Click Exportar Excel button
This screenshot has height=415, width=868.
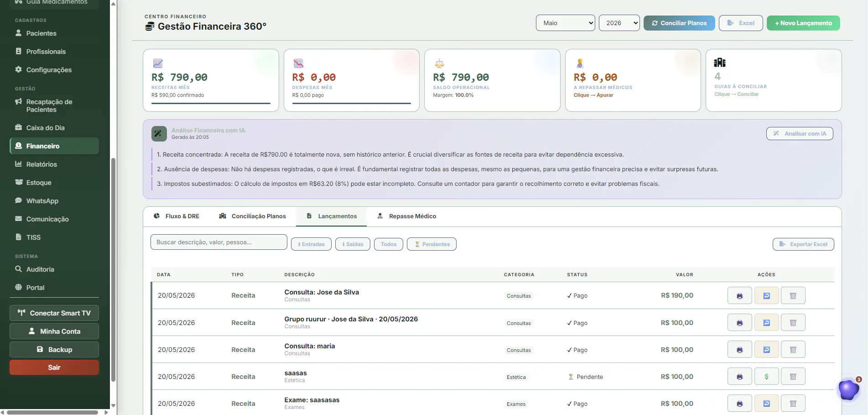pos(803,244)
